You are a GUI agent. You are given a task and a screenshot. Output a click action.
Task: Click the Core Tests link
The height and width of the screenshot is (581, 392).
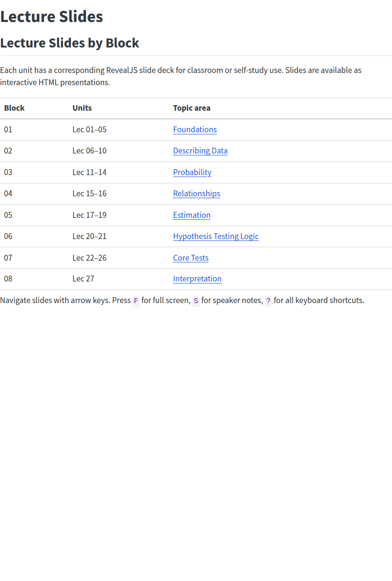point(191,258)
